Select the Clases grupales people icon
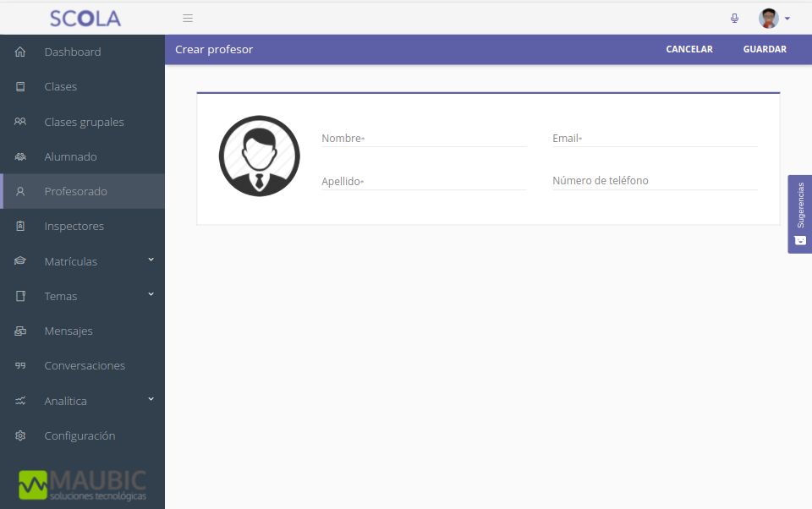Image resolution: width=812 pixels, height=509 pixels. coord(20,122)
